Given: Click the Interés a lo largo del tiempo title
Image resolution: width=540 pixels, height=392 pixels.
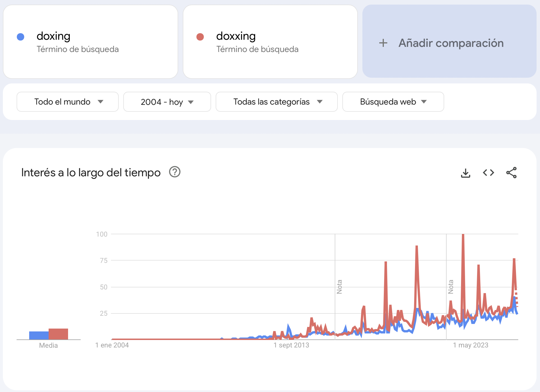Looking at the screenshot, I should 91,173.
